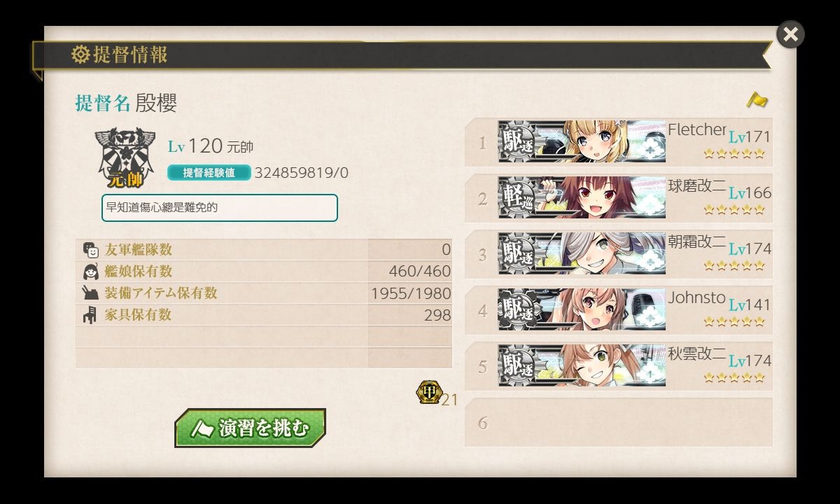Viewport: 840px width, 504px height.
Task: Click the 演習を挑む practice button
Action: (x=250, y=428)
